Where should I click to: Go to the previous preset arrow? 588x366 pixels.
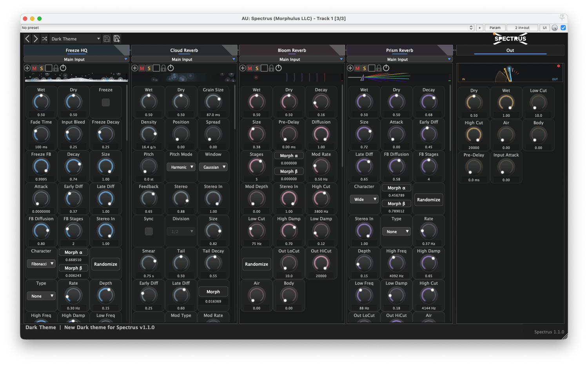click(x=27, y=38)
